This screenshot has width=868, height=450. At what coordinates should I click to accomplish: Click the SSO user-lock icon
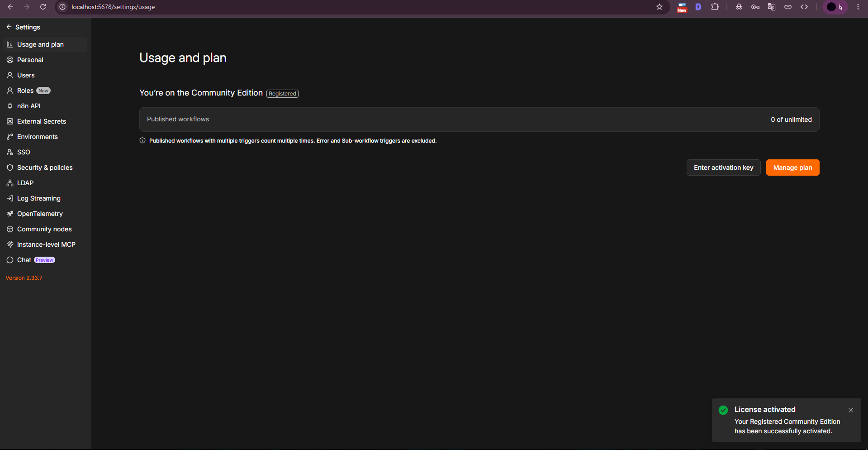[x=10, y=152]
